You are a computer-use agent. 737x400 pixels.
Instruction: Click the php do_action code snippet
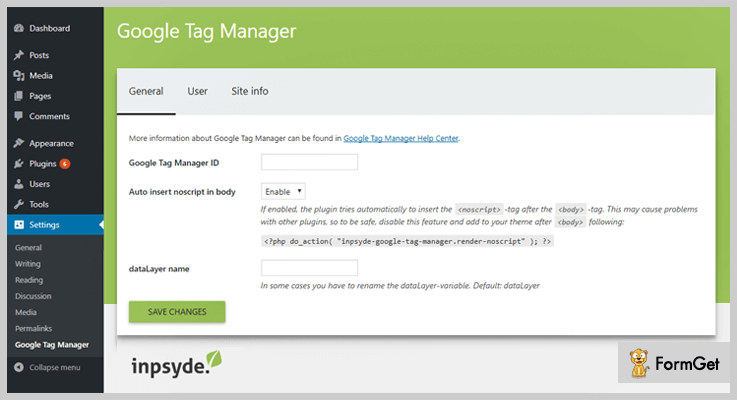pos(407,241)
